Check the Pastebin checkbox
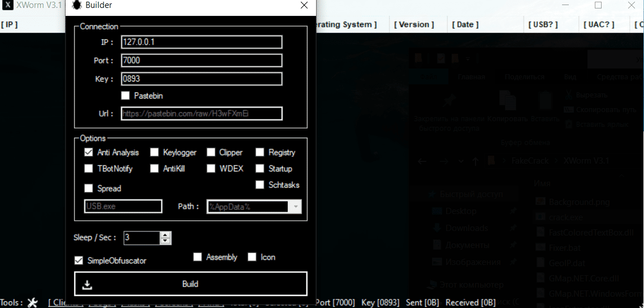Image resolution: width=644 pixels, height=308 pixels. [x=126, y=96]
